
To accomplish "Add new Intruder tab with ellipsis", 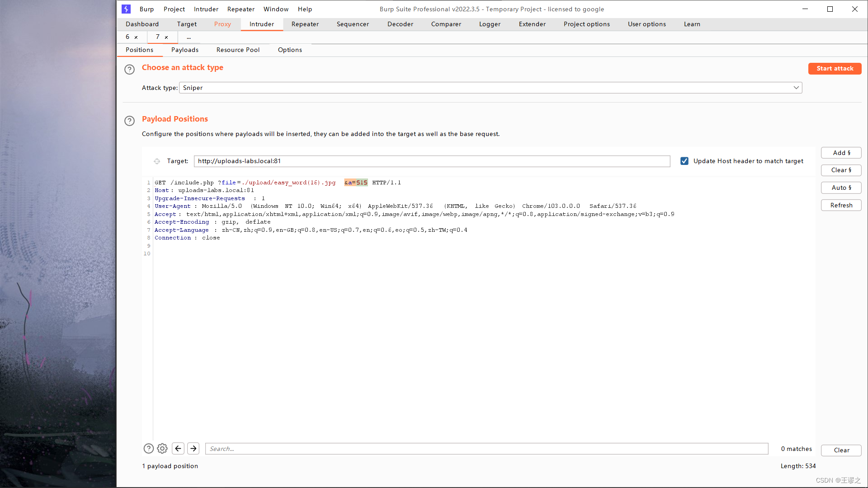I will click(x=189, y=37).
